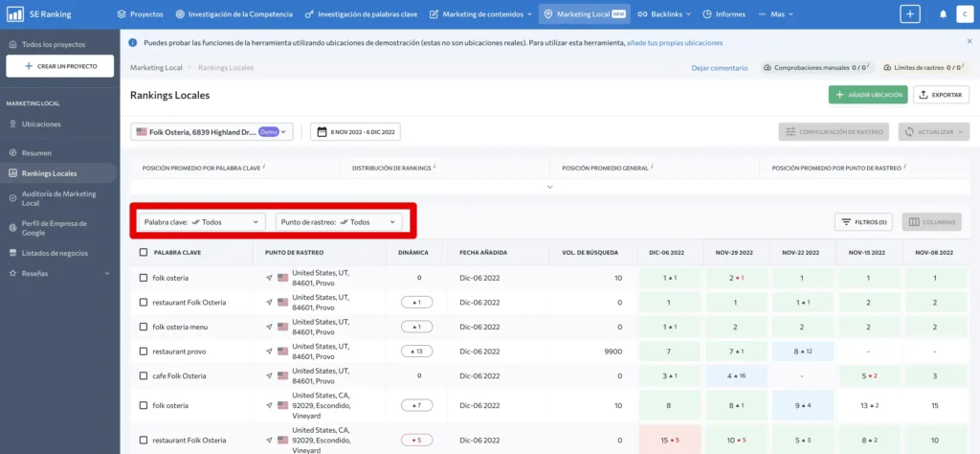Open Ubicaciones in the sidebar

pyautogui.click(x=35, y=124)
